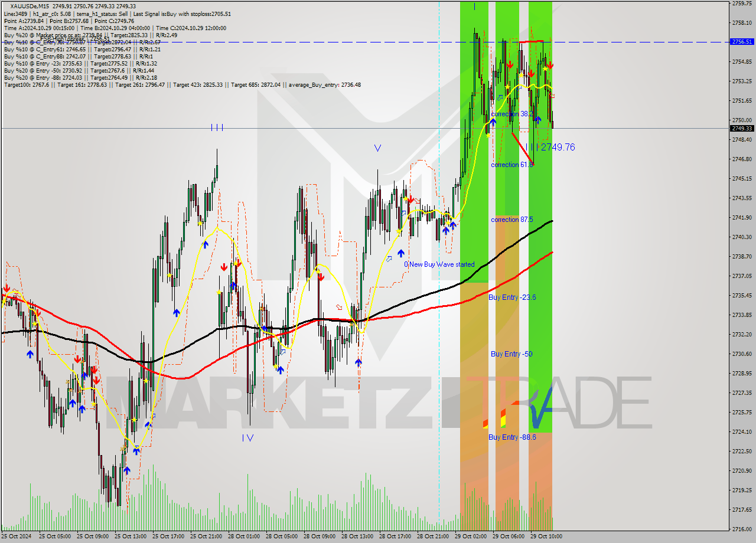
Task: Click the 'Buy %20 @ Entry -88: 2724.03' line
Action: tap(43, 77)
